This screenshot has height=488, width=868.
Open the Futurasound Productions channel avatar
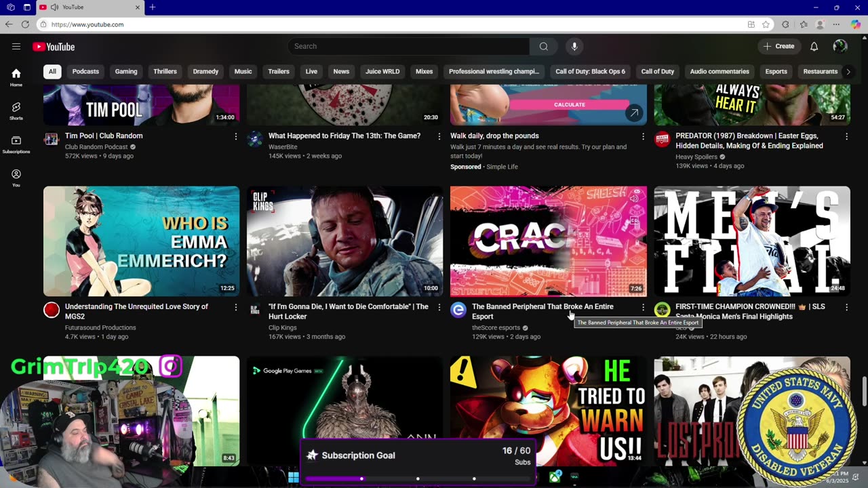pos(52,310)
